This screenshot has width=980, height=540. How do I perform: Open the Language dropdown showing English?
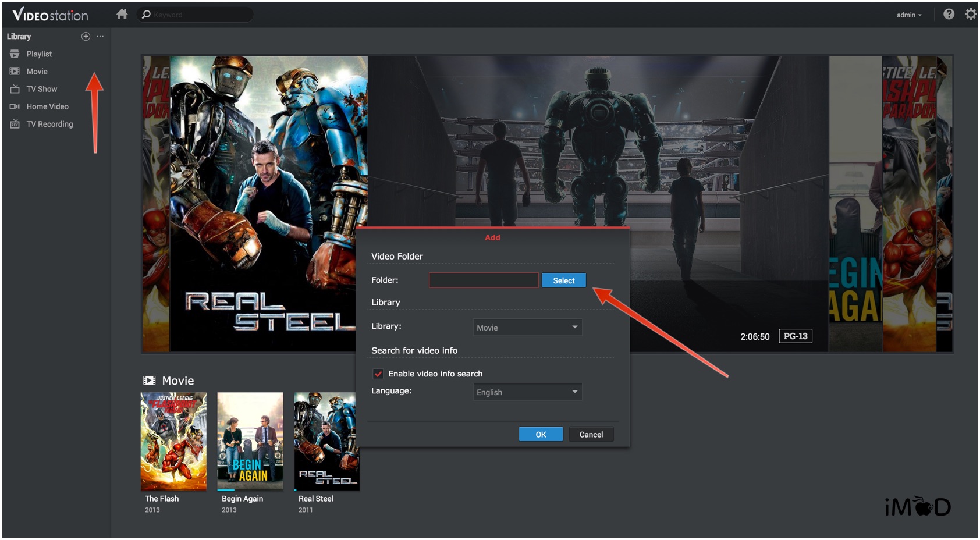tap(527, 392)
